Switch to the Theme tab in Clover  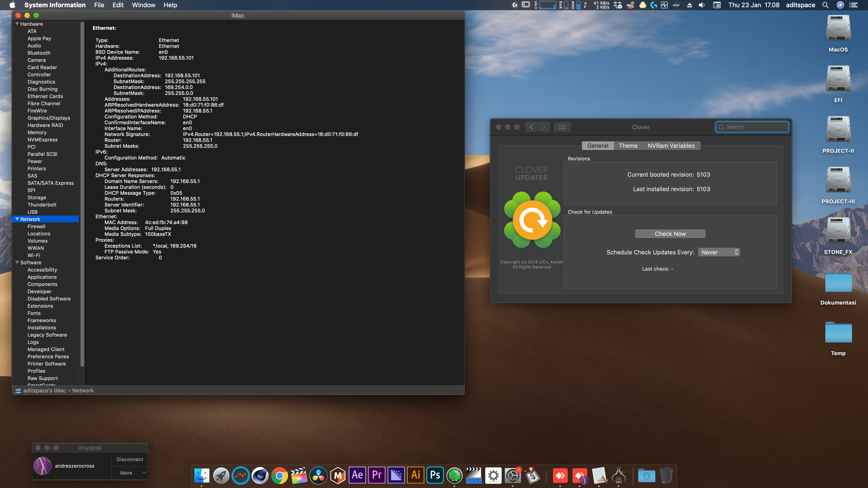pos(628,145)
